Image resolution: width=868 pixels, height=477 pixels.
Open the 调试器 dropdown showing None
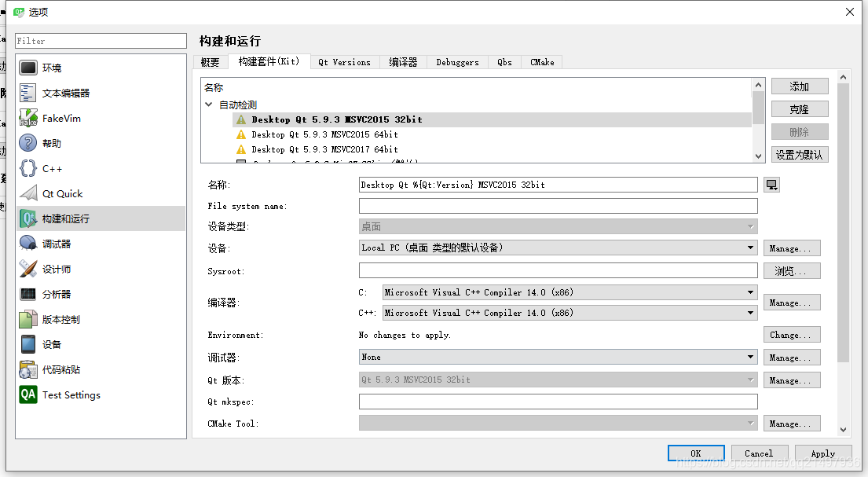pos(558,358)
